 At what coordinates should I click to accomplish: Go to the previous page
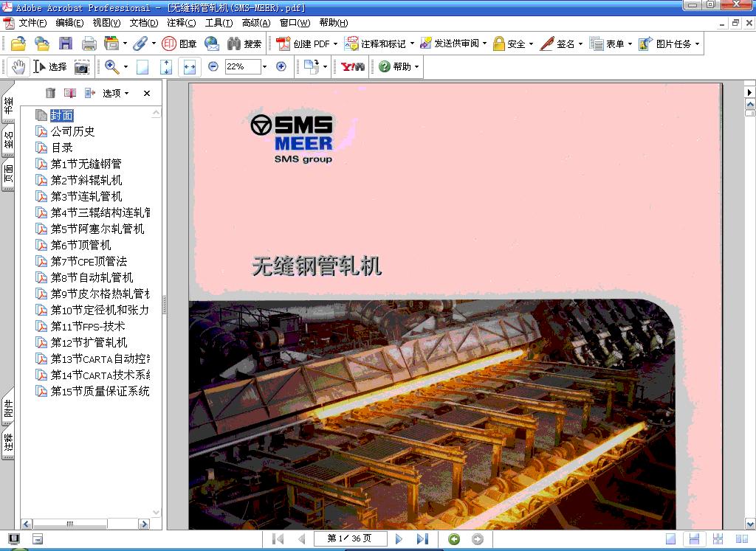click(302, 539)
